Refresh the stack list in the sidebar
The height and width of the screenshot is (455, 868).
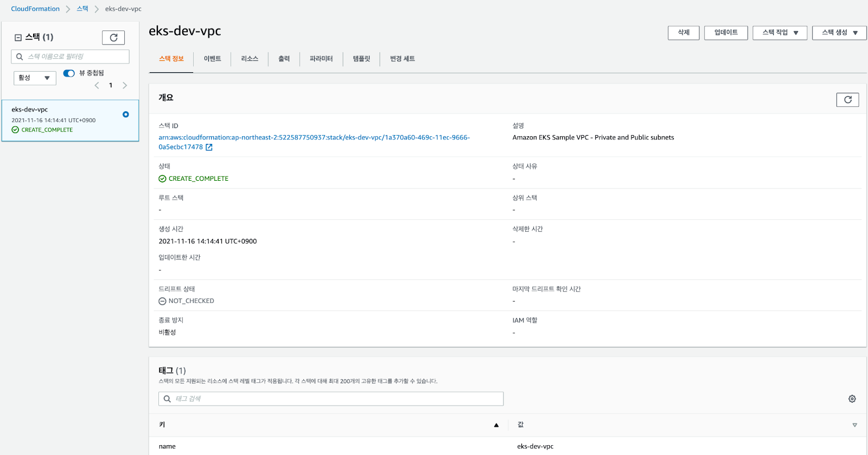point(113,37)
